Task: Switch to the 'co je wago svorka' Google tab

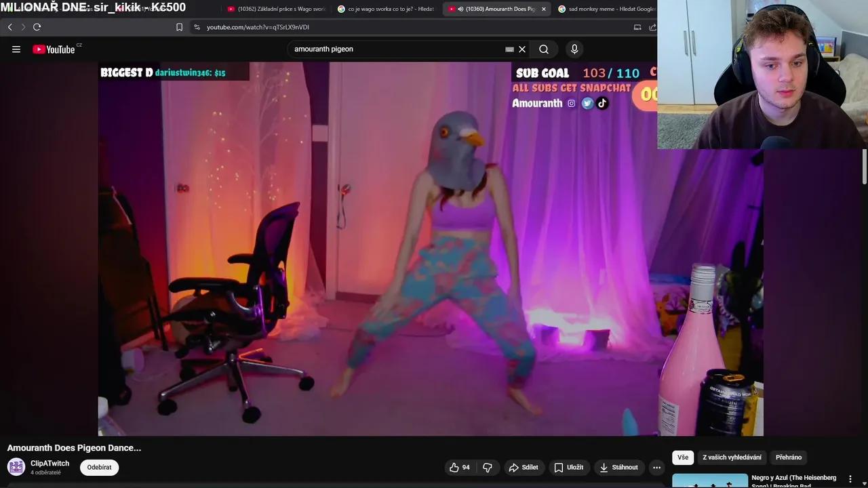Action: [x=386, y=9]
